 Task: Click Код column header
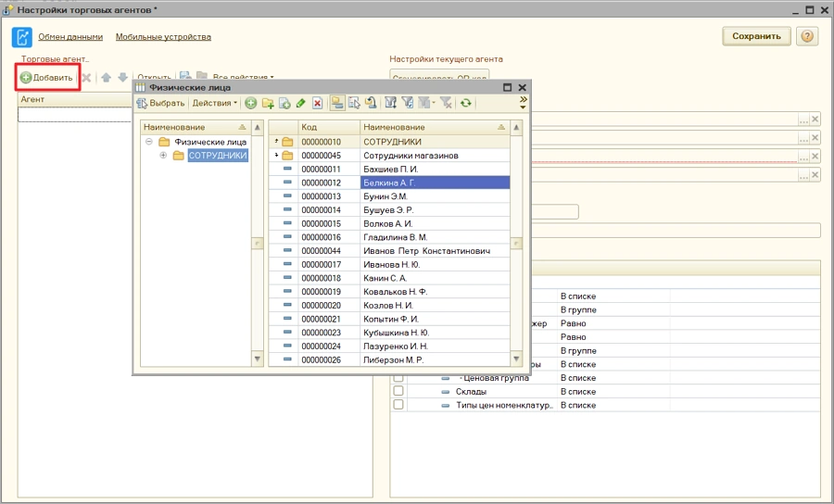[x=329, y=127]
